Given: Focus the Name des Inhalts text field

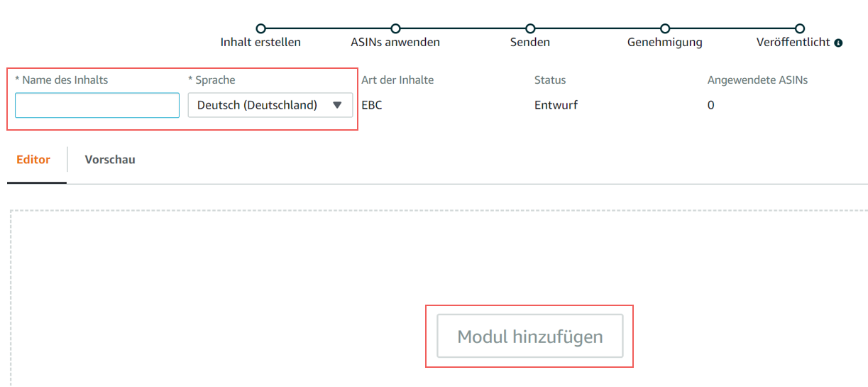Looking at the screenshot, I should tap(97, 105).
